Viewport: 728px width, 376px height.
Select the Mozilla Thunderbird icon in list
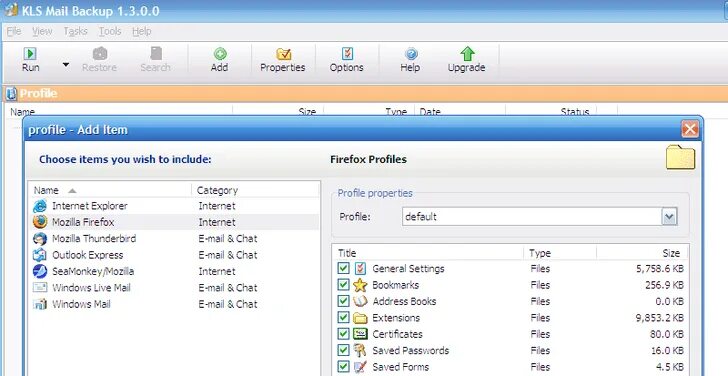(40, 239)
